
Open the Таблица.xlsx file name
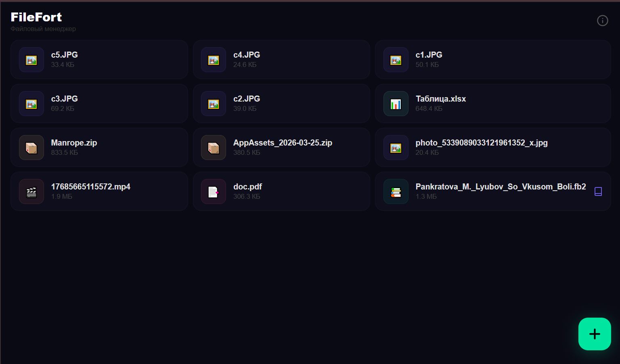440,99
